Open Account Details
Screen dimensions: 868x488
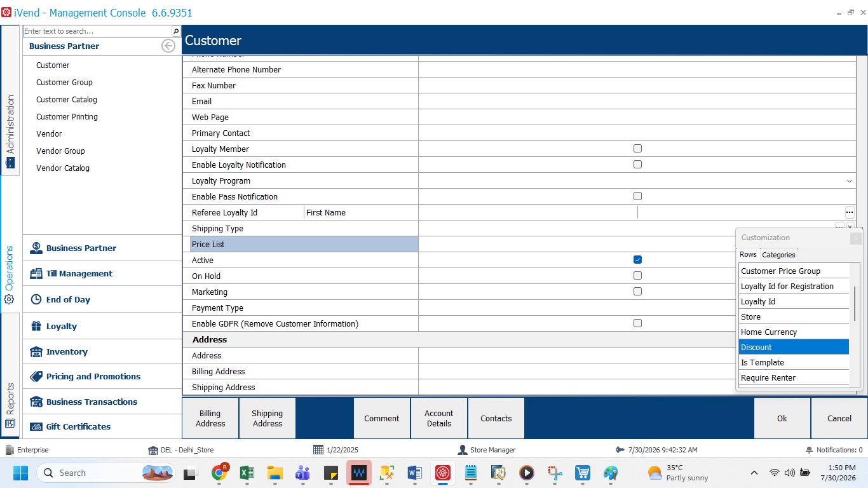click(x=439, y=418)
